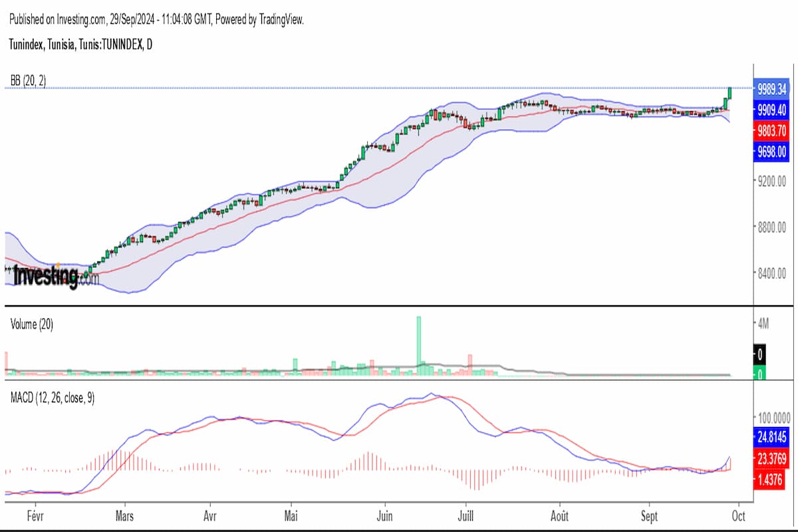Click the Investing.com watermark logo

[55, 275]
